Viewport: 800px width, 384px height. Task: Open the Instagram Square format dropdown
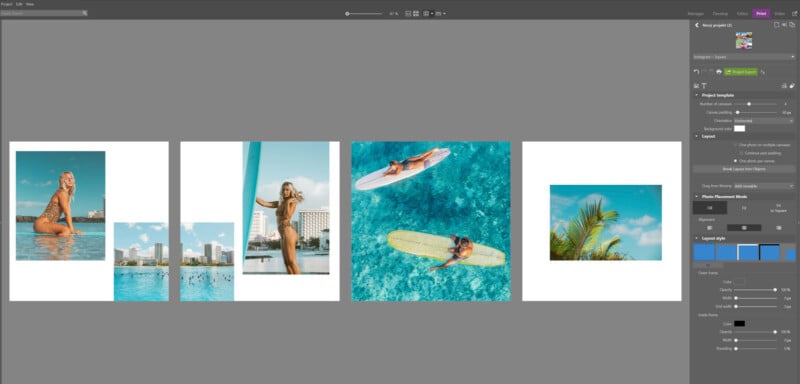[x=744, y=57]
